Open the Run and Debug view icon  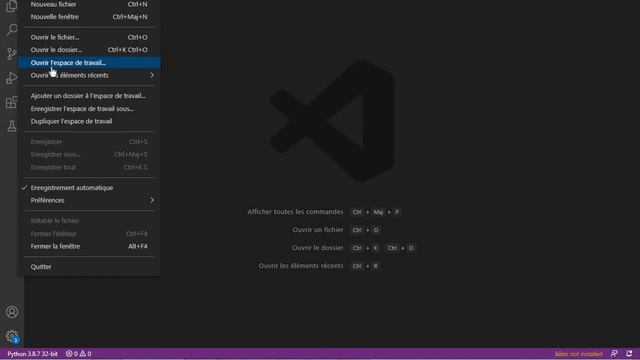12,78
